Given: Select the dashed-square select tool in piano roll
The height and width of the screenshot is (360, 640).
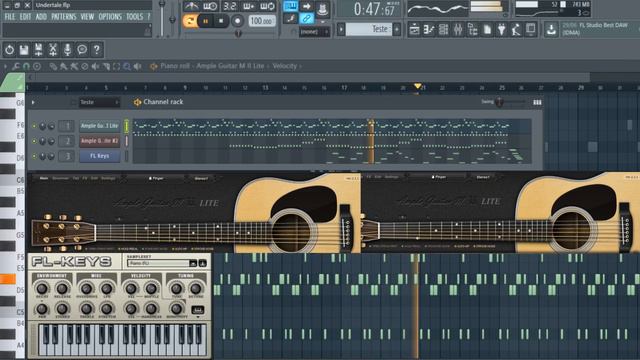Looking at the screenshot, I should tap(116, 66).
